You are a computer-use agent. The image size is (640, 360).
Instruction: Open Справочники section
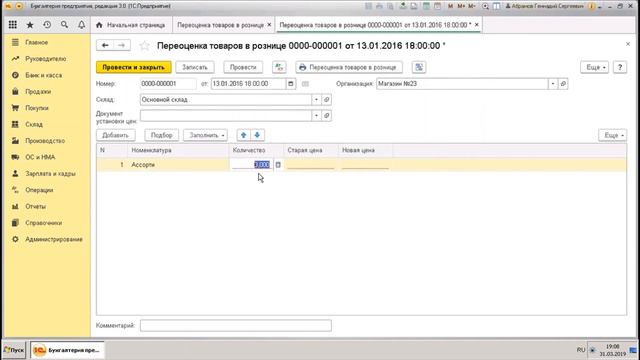[44, 223]
